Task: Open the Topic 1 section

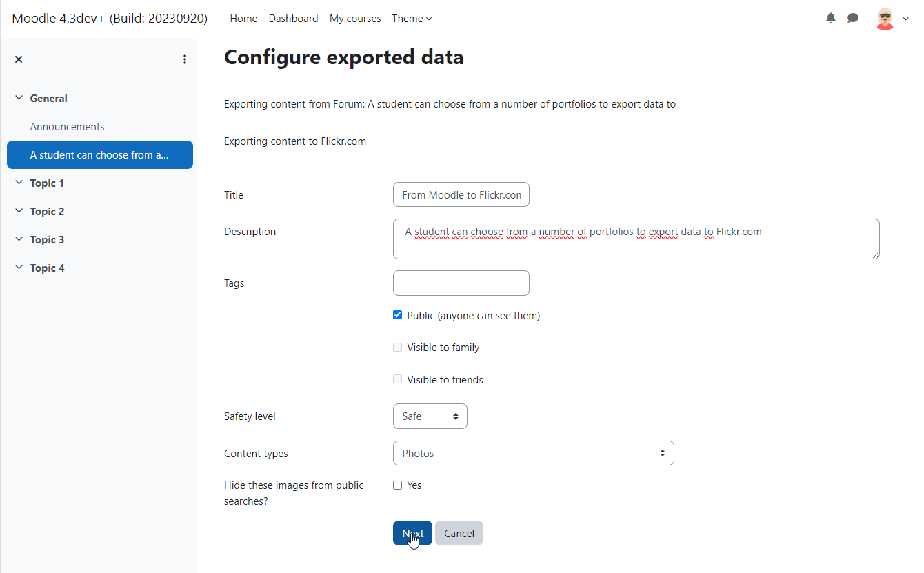Action: [x=47, y=183]
